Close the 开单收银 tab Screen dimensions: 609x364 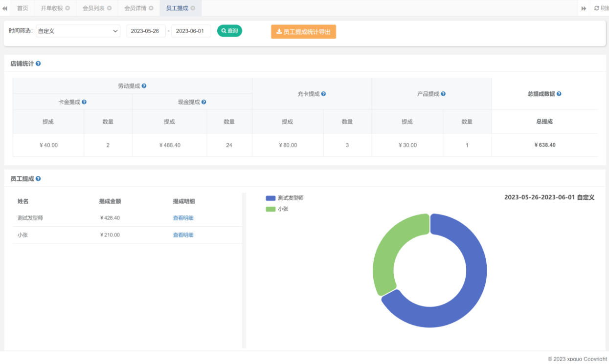click(x=68, y=8)
